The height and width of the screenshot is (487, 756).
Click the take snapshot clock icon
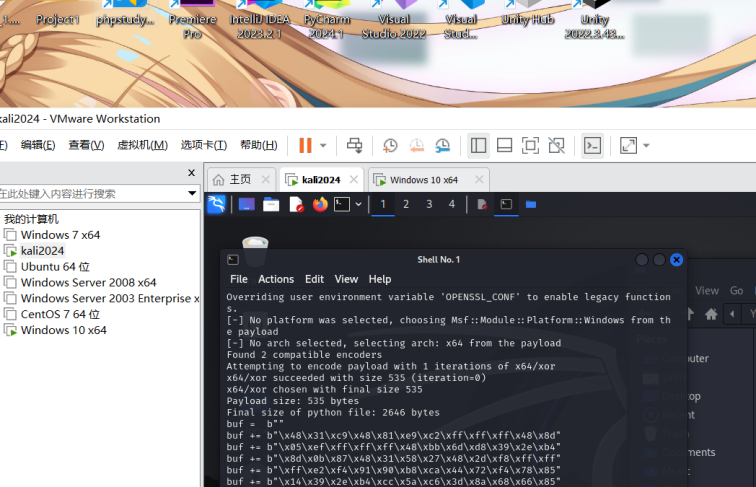click(390, 145)
